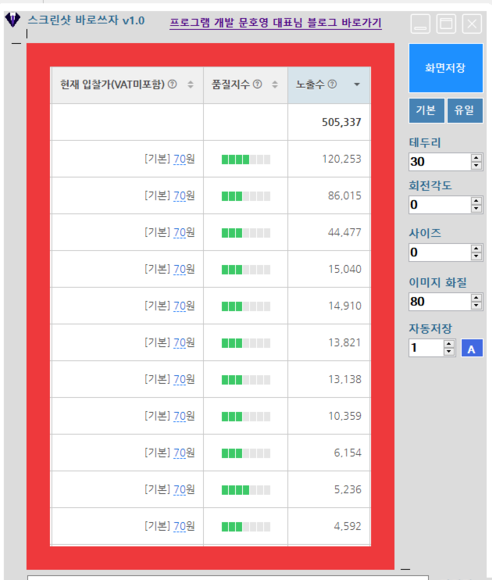Image resolution: width=492 pixels, height=580 pixels.
Task: Sort by 품질지수 column arrows
Action: 275,84
